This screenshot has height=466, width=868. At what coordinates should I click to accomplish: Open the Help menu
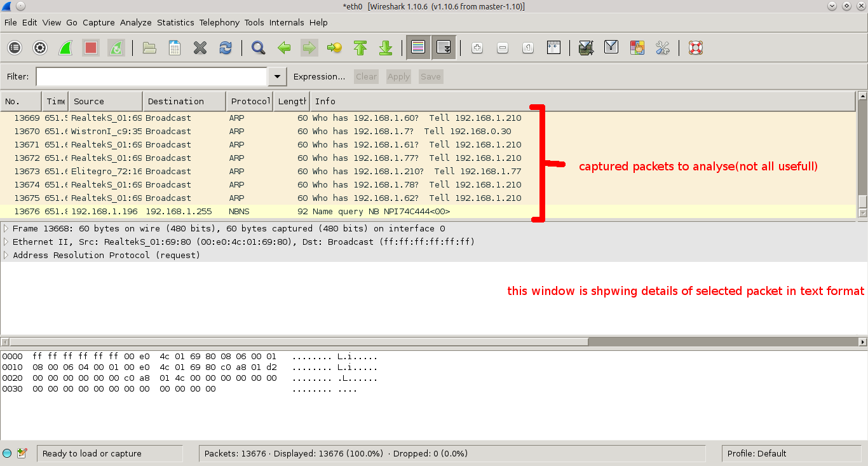[318, 22]
